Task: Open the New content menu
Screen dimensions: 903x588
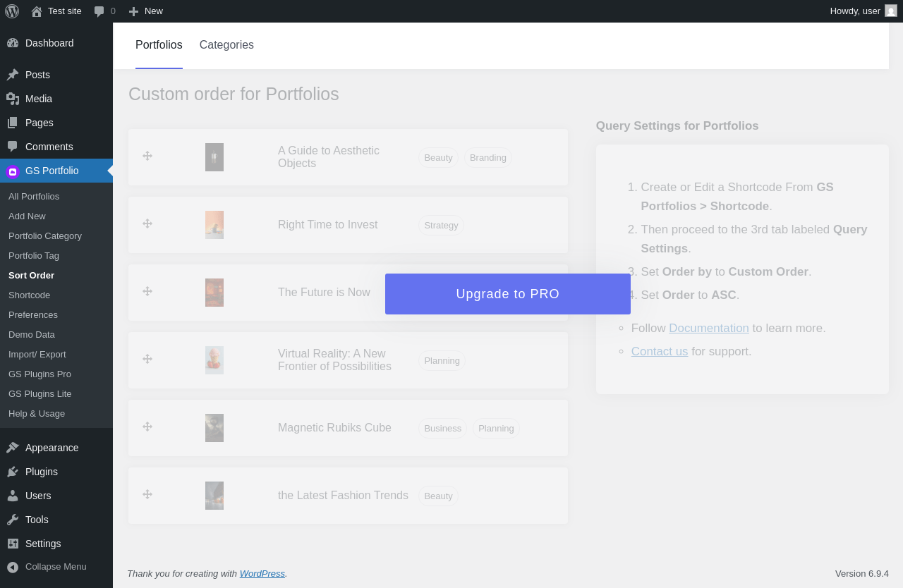Action: pyautogui.click(x=145, y=11)
